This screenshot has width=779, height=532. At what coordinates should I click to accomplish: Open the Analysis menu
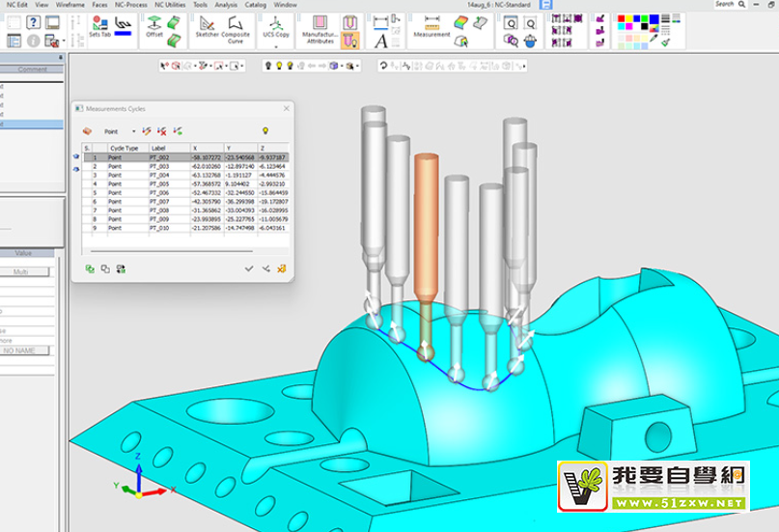coord(228,5)
